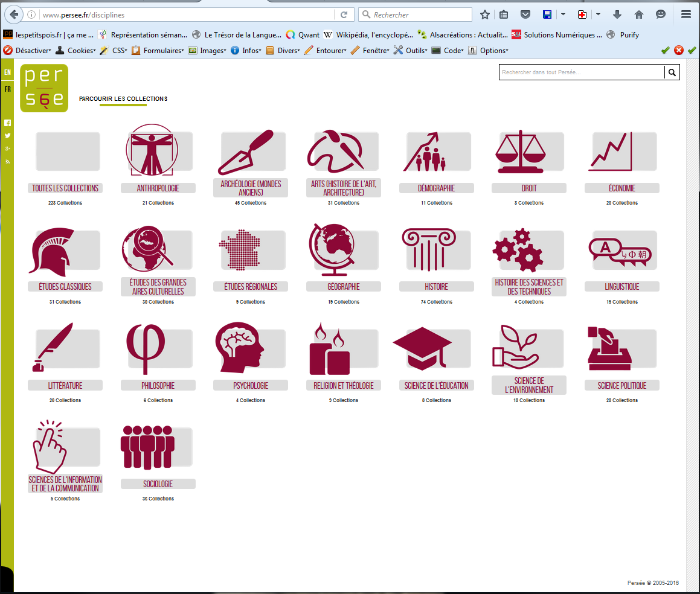Select the Études régionales France map icon

[240, 250]
